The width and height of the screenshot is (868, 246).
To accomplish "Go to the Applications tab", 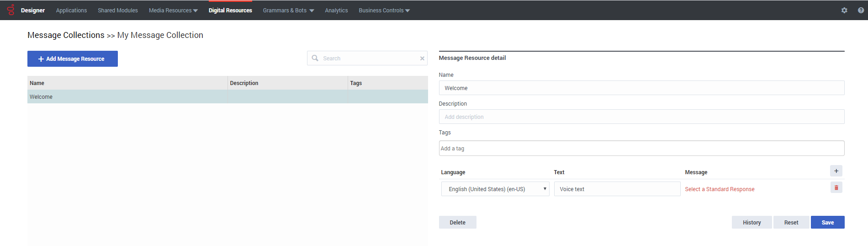I will 71,11.
